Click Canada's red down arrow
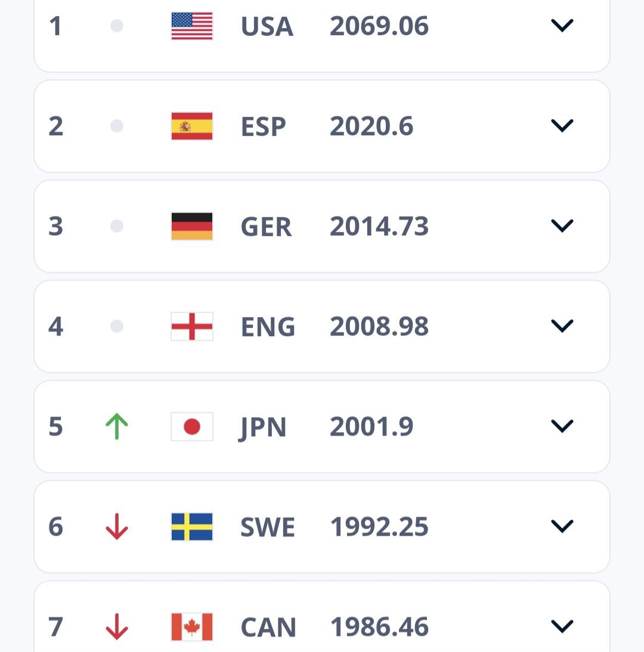The height and width of the screenshot is (652, 644). pos(117,627)
